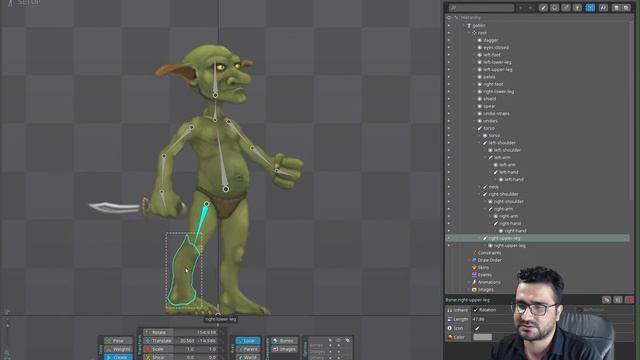The width and height of the screenshot is (640, 360).
Task: Click the second tree toolbar filter icon
Action: click(x=554, y=8)
